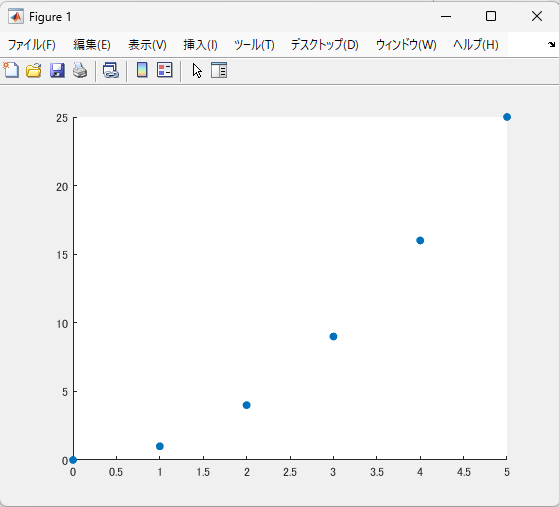This screenshot has width=559, height=507.
Task: Open file using the folder icon
Action: click(34, 70)
